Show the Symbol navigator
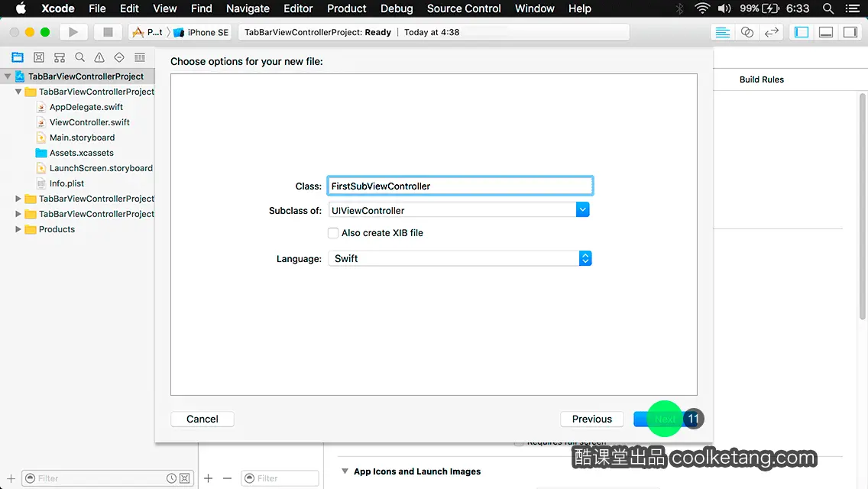 coord(60,57)
